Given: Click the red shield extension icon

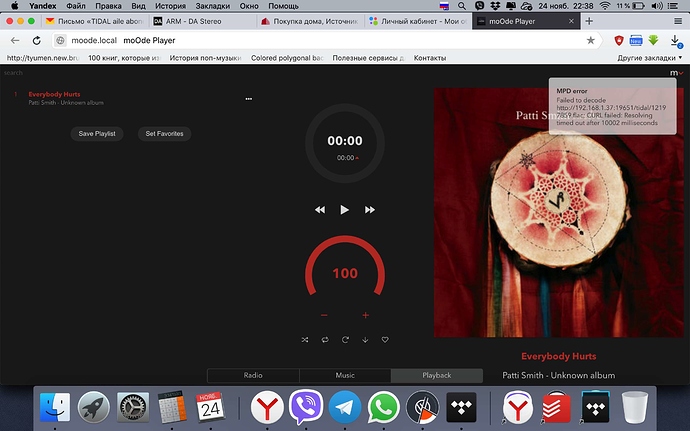Looking at the screenshot, I should (x=619, y=41).
